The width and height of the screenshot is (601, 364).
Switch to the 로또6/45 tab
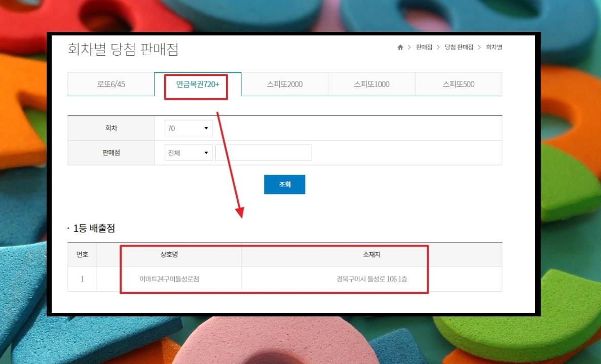tap(111, 84)
